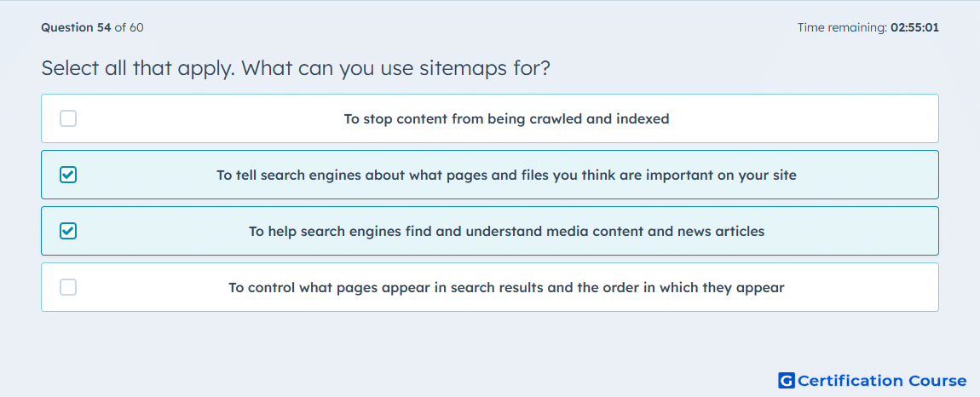Check the box for stop content being crawled
Viewport: 980px width, 397px height.
(68, 118)
